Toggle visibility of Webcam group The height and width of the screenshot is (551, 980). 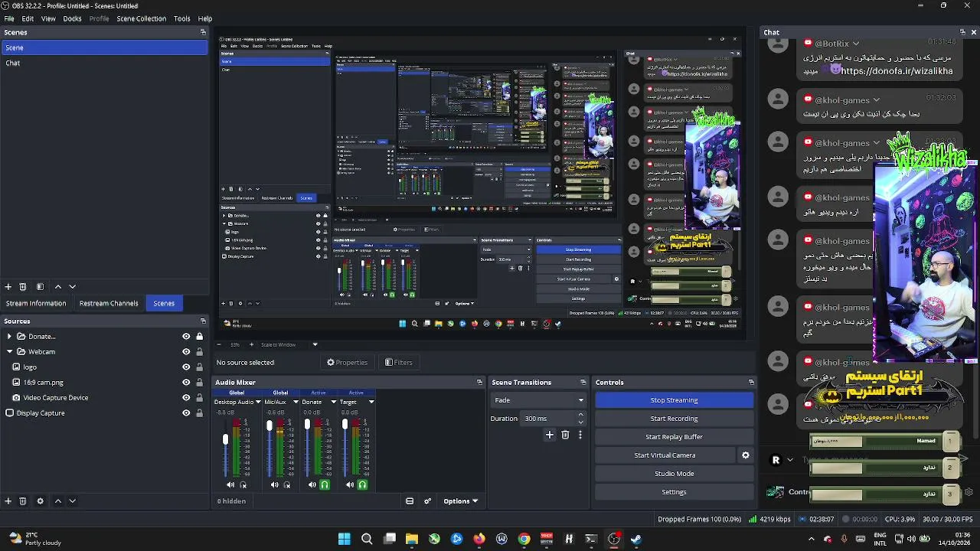click(x=186, y=352)
